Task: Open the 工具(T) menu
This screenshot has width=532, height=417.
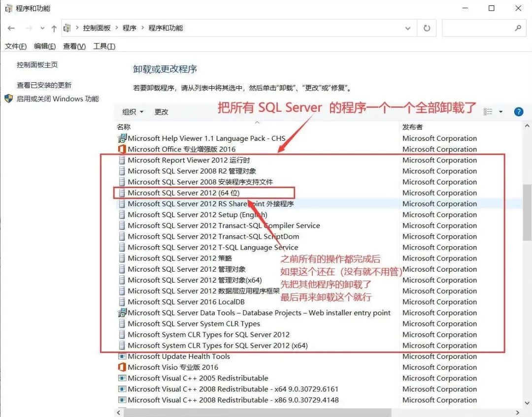Action: 104,46
